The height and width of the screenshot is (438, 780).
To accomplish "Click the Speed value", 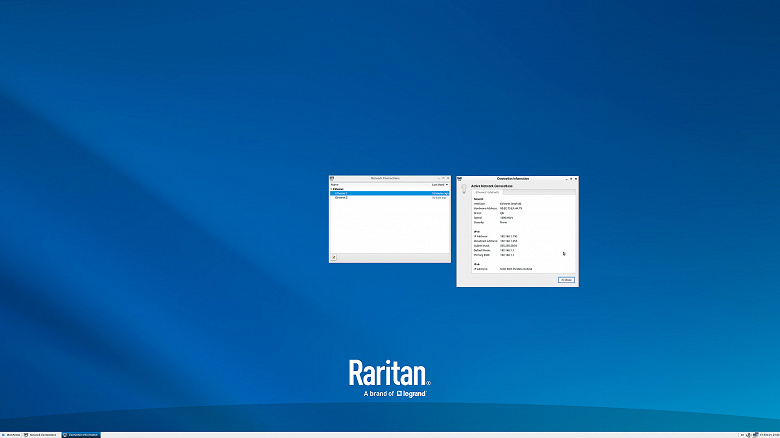I will 506,218.
